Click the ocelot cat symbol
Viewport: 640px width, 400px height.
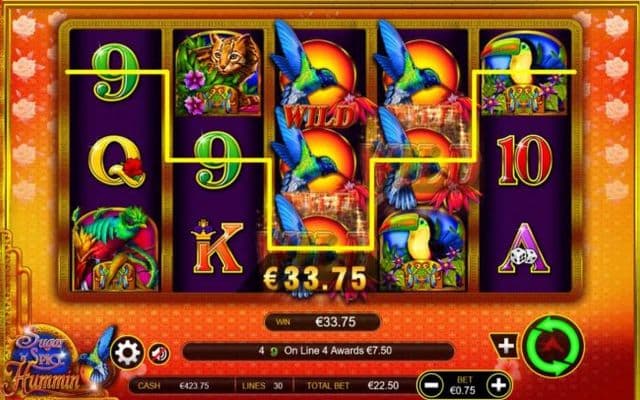tap(218, 74)
